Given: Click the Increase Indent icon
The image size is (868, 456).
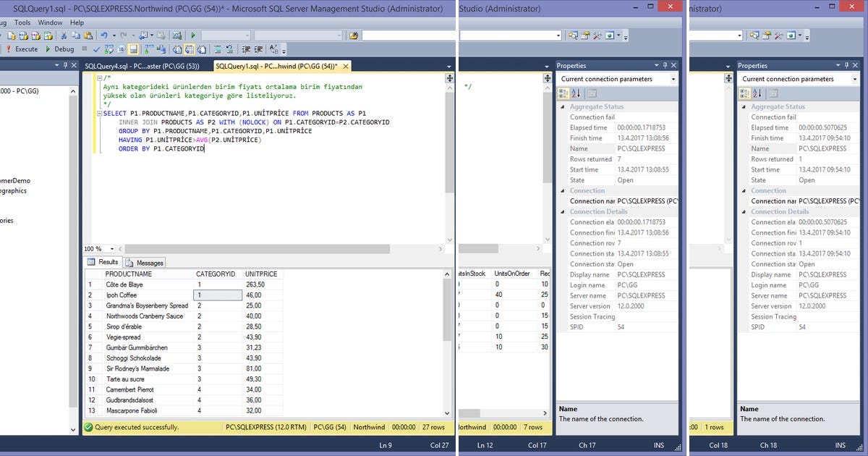Looking at the screenshot, I should 258,49.
